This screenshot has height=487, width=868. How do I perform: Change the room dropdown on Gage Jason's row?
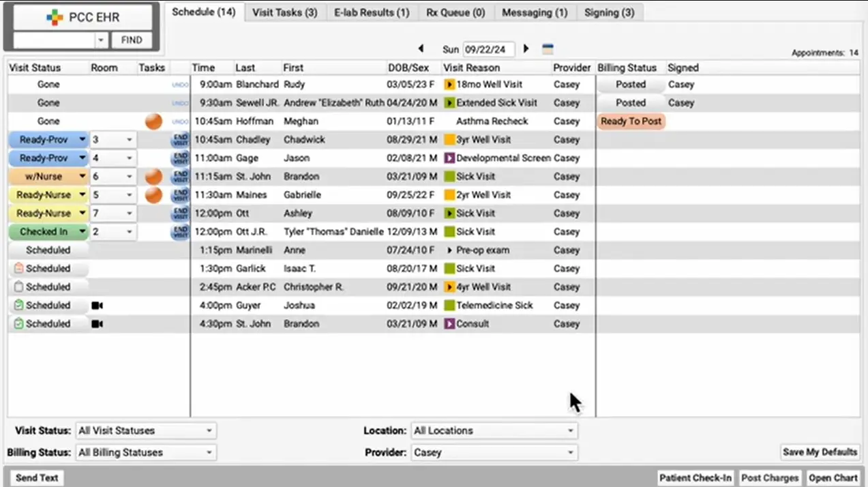128,158
